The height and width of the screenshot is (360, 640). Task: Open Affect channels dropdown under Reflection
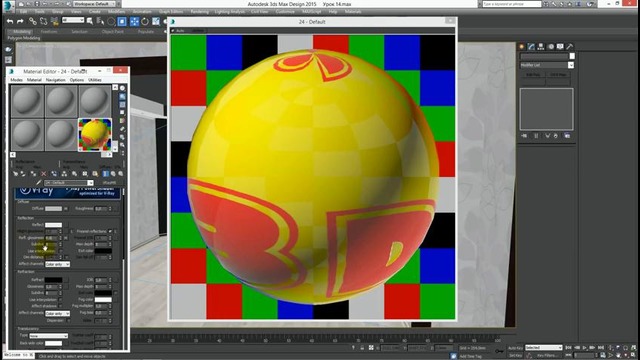58,264
